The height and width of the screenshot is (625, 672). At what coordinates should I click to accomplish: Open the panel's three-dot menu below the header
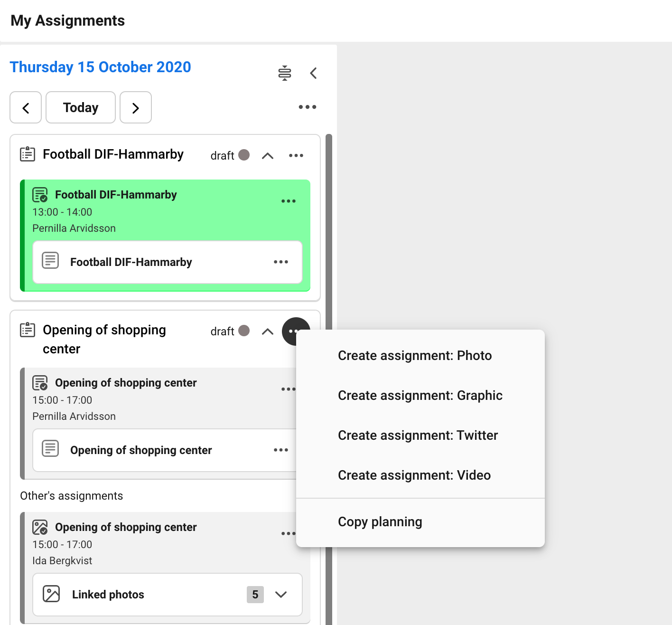pyautogui.click(x=307, y=107)
